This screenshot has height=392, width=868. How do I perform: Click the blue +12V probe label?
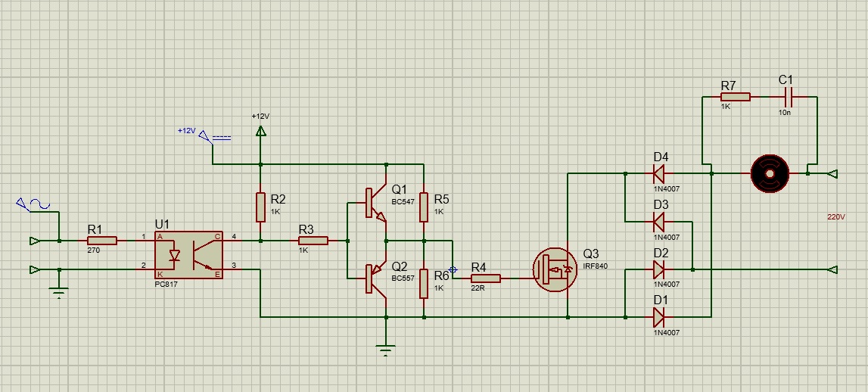click(x=186, y=131)
